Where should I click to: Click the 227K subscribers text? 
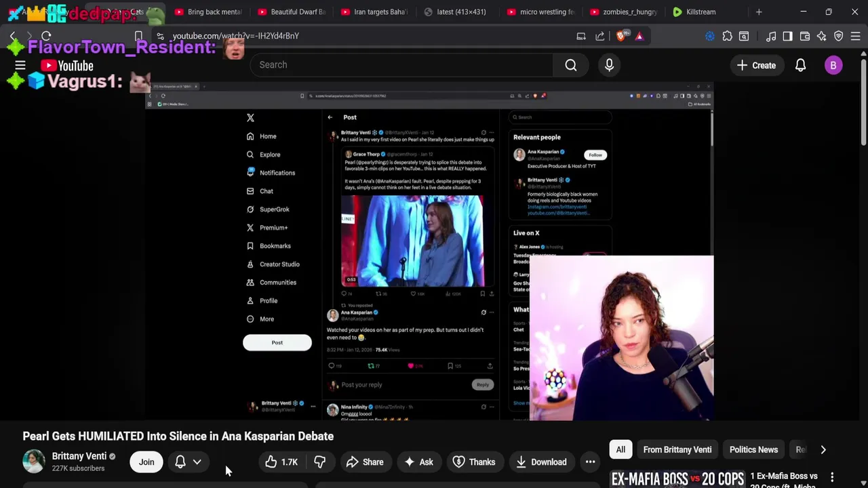[78, 468]
